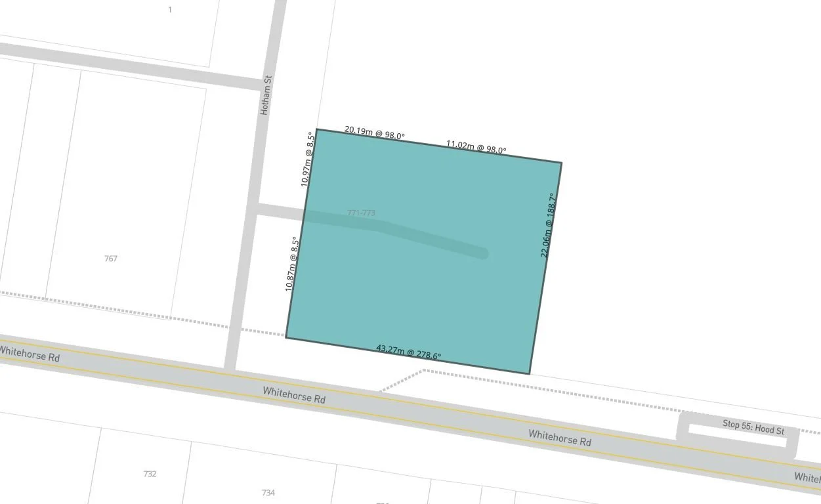Viewport: 821px width, 504px height.
Task: Select the parcel numbered 734
Action: pos(268,493)
